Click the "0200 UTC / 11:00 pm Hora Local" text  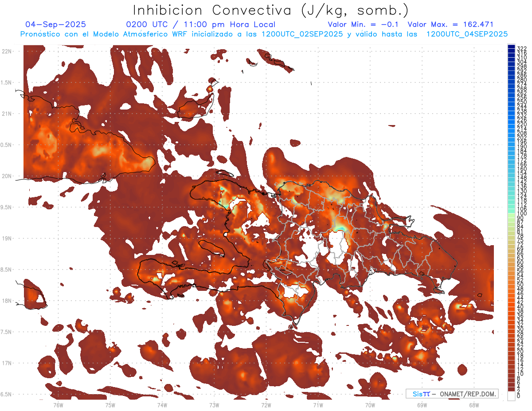(x=200, y=24)
